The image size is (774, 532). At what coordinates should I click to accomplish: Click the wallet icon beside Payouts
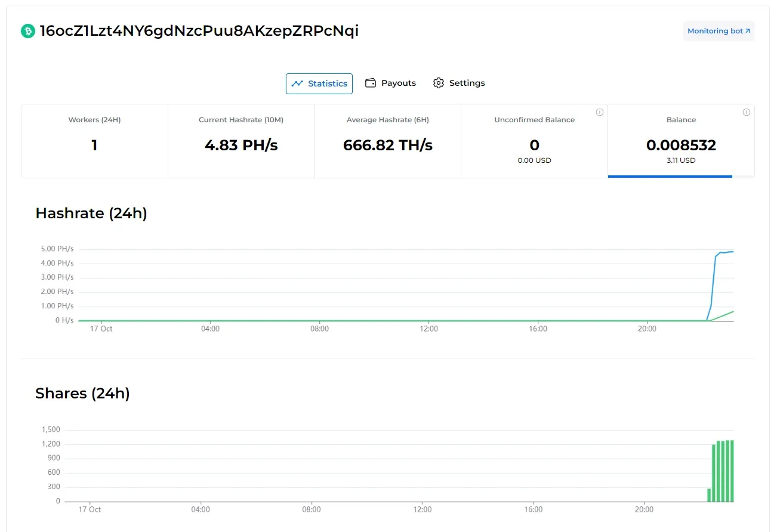371,83
